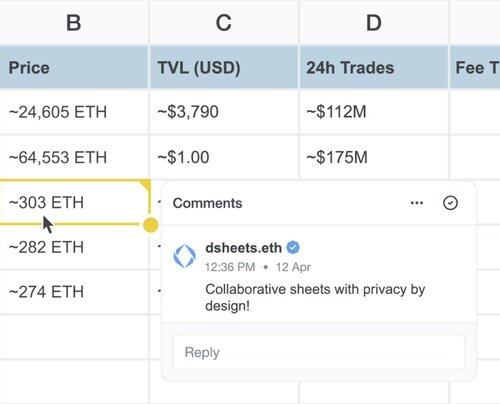This screenshot has width=500, height=404.
Task: Click the Price header cell
Action: (x=74, y=68)
